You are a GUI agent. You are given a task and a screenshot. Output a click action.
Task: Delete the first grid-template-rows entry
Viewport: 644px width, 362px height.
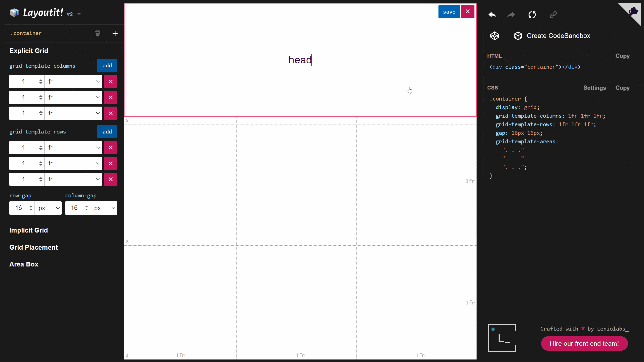110,148
